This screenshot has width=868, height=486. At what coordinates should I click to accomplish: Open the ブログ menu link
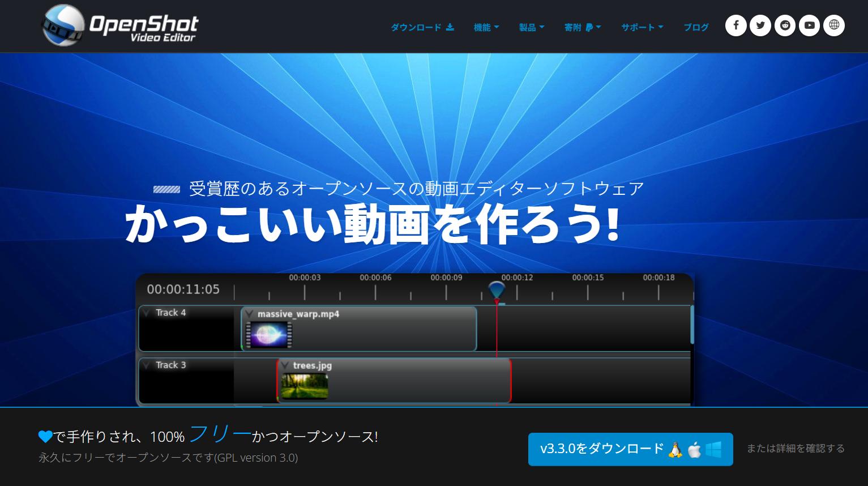pyautogui.click(x=696, y=27)
